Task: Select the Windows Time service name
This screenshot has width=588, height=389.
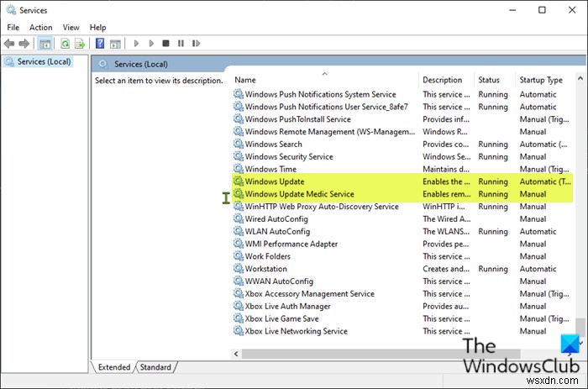Action: (x=270, y=169)
